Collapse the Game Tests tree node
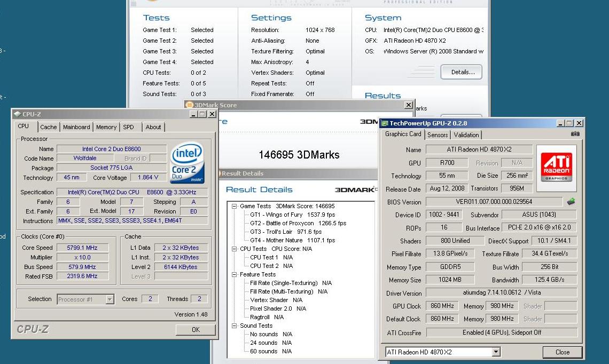The image size is (609, 364). [x=234, y=207]
